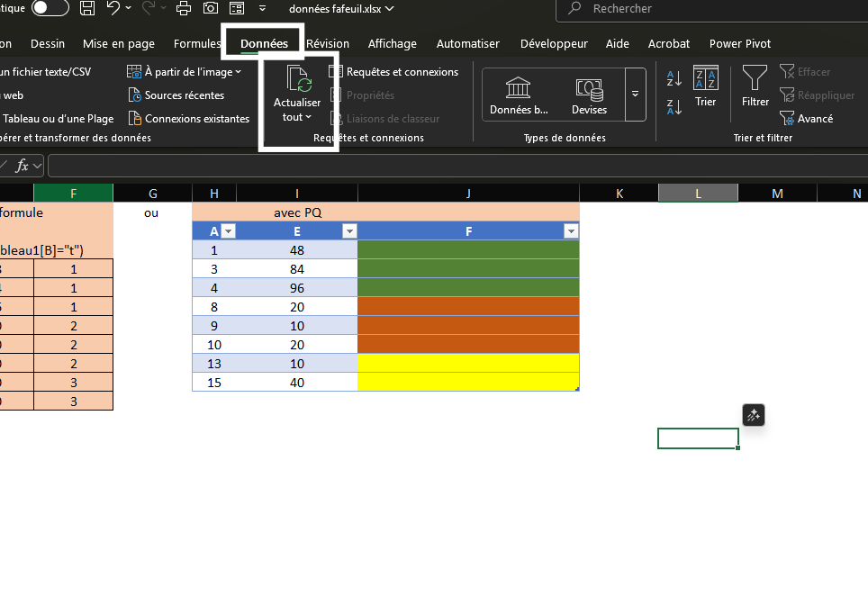Expand filter dropdown for column F header
The width and height of the screenshot is (868, 605).
(570, 231)
